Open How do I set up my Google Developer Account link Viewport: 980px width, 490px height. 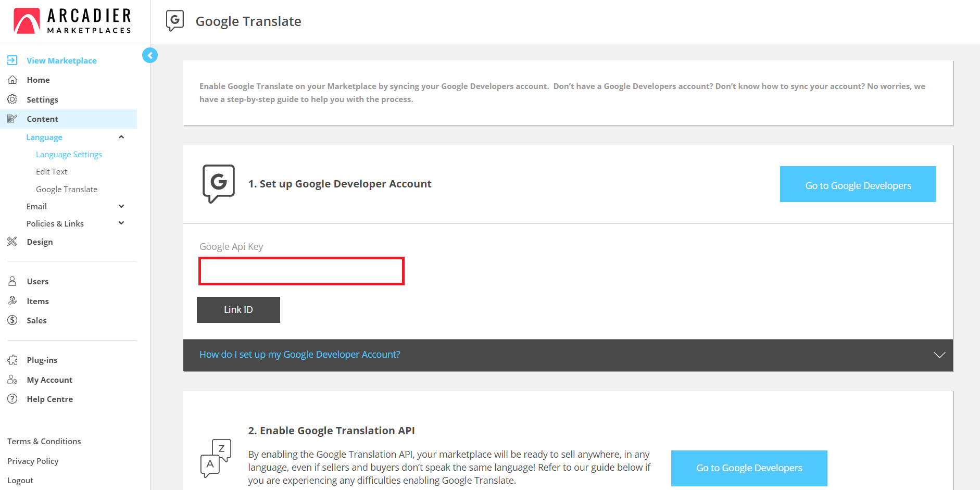click(299, 355)
